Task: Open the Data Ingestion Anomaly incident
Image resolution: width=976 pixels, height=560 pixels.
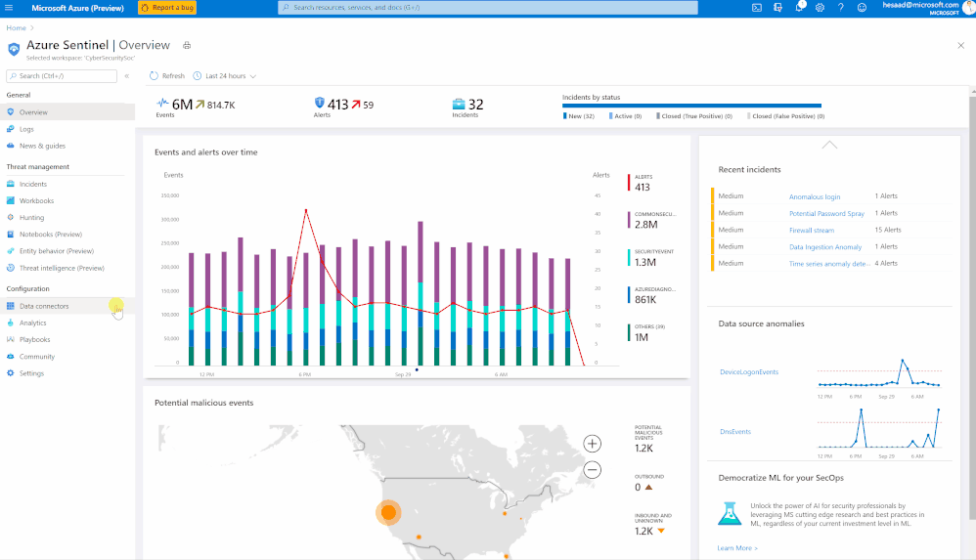Action: [825, 247]
